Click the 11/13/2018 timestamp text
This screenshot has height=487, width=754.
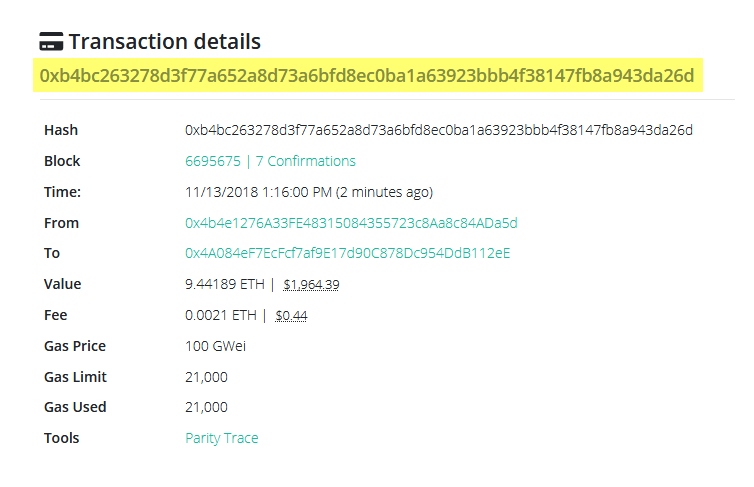pyautogui.click(x=309, y=192)
